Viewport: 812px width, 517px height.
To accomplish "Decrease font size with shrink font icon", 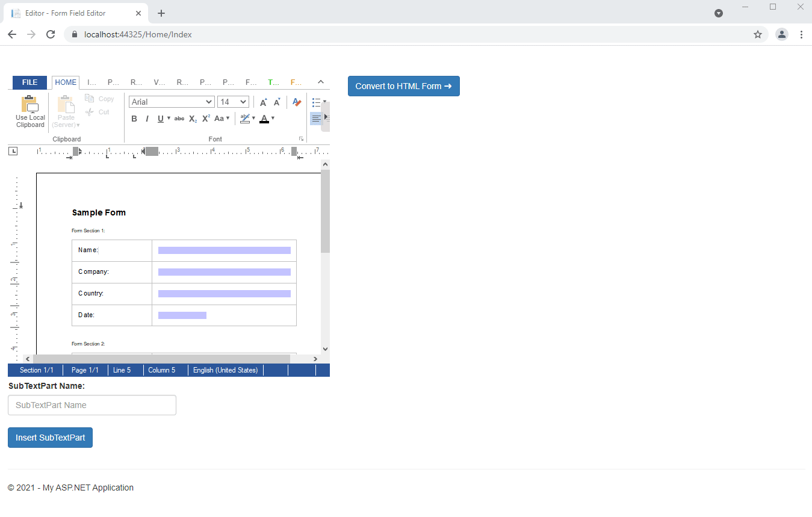I will 277,102.
